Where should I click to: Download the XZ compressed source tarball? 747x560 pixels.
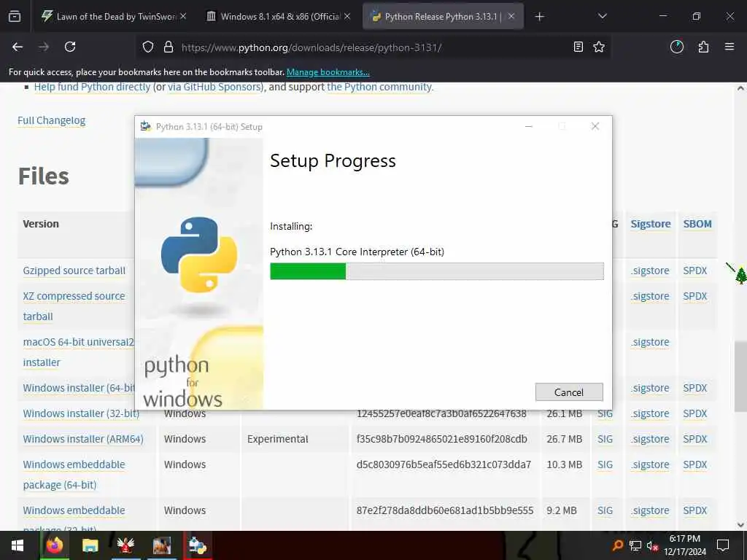(x=74, y=306)
